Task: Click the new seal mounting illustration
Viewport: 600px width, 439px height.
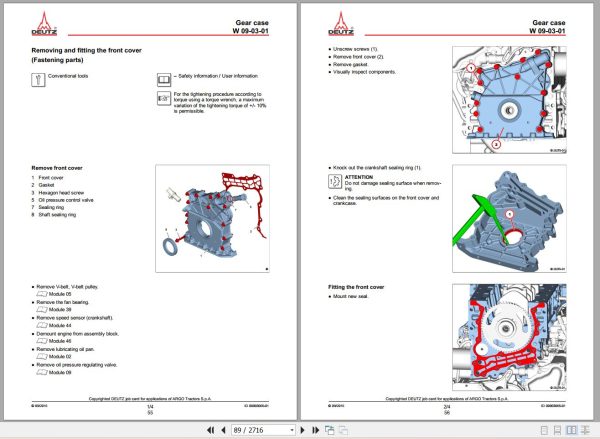Action: point(509,337)
